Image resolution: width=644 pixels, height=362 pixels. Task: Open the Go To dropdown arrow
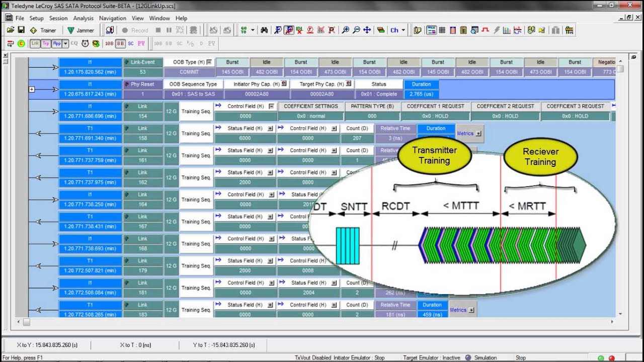click(x=253, y=30)
